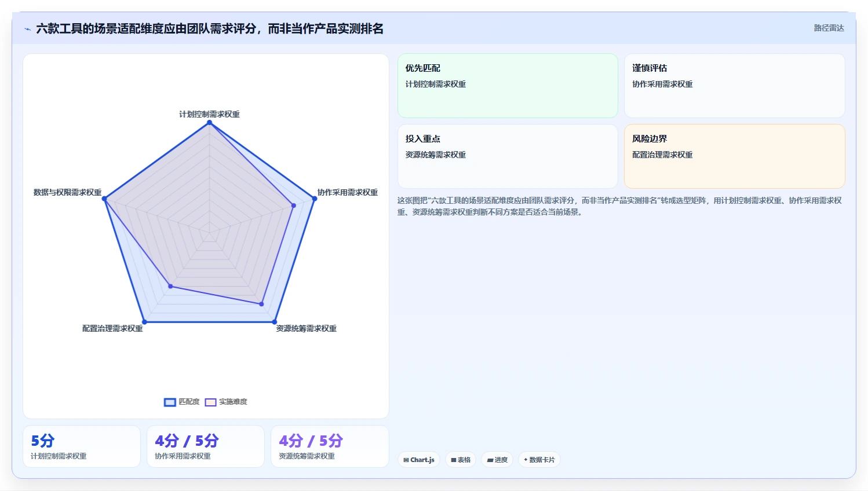The image size is (868, 491).
Task: Open the 风险边界 card
Action: [x=734, y=156]
